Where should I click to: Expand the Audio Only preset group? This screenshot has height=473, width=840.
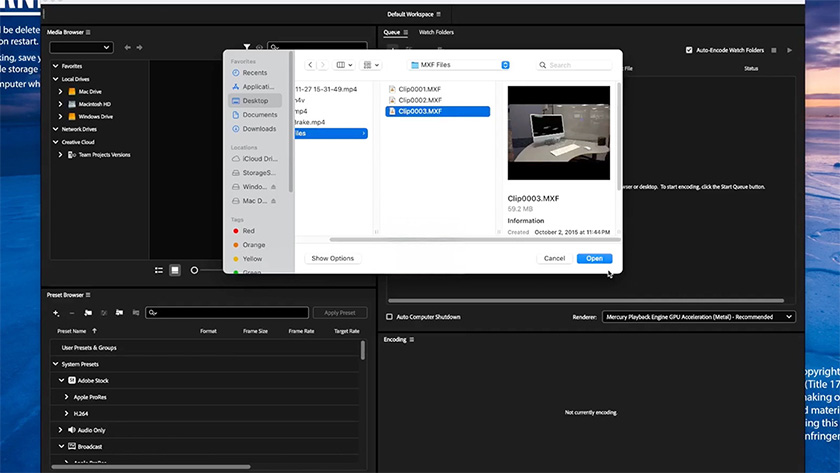61,429
